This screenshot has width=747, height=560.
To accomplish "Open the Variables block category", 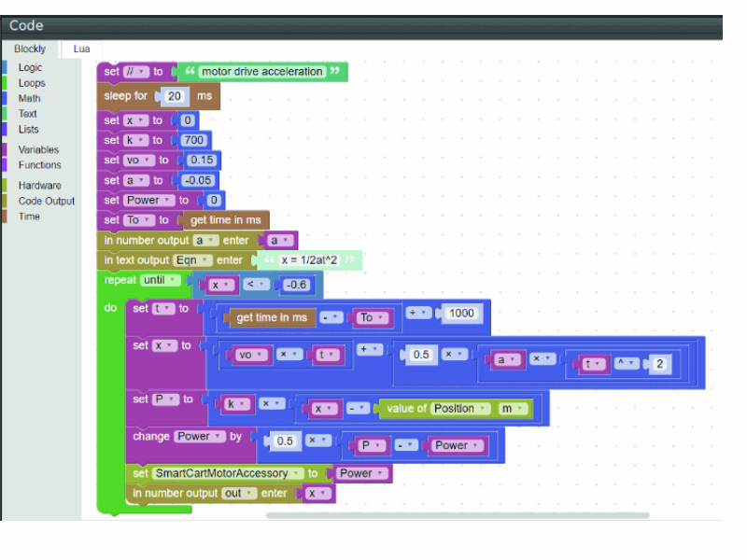I will (38, 149).
